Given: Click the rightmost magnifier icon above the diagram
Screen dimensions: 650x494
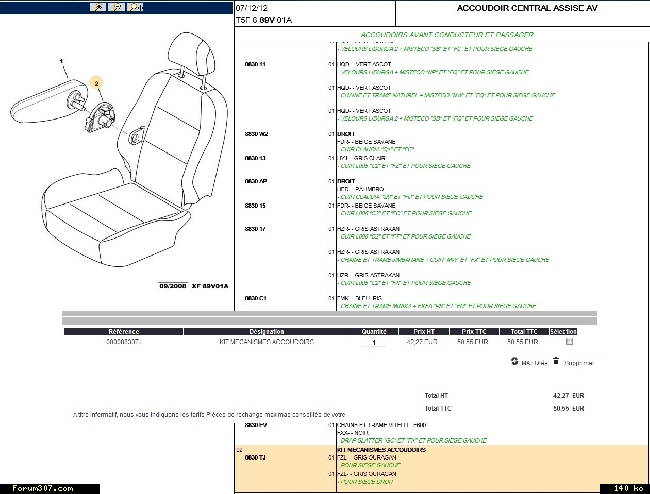Looking at the screenshot, I should click(x=135, y=7).
